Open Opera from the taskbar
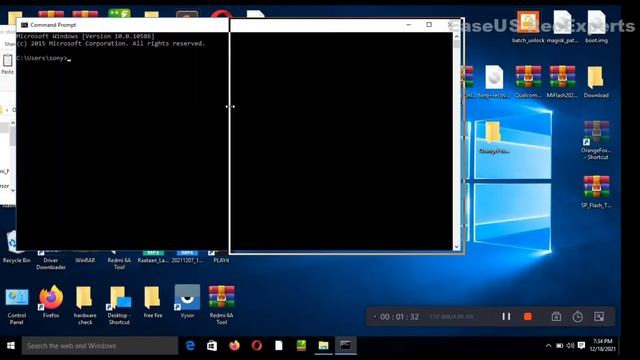The width and height of the screenshot is (640, 360). coord(256,346)
